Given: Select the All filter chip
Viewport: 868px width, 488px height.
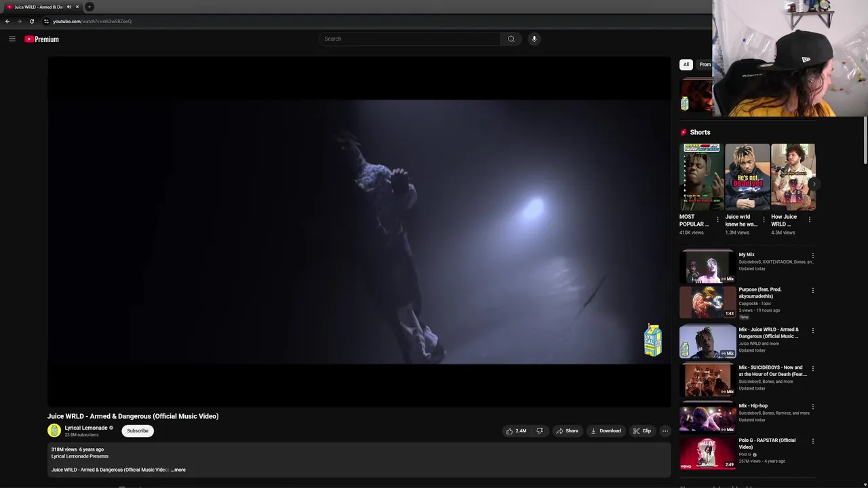Looking at the screenshot, I should 686,64.
